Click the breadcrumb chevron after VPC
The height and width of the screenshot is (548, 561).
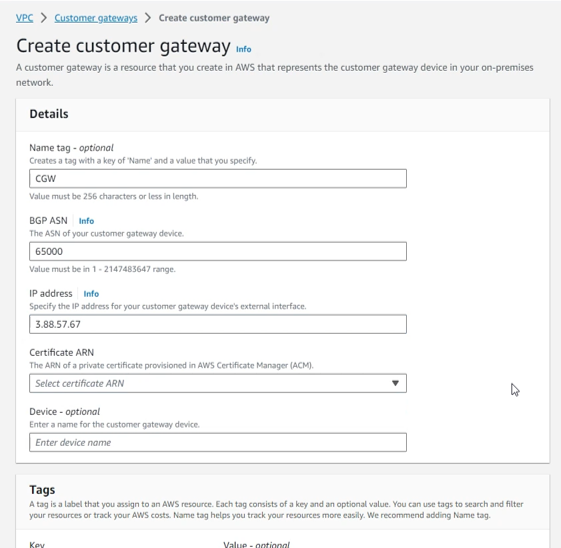click(44, 18)
